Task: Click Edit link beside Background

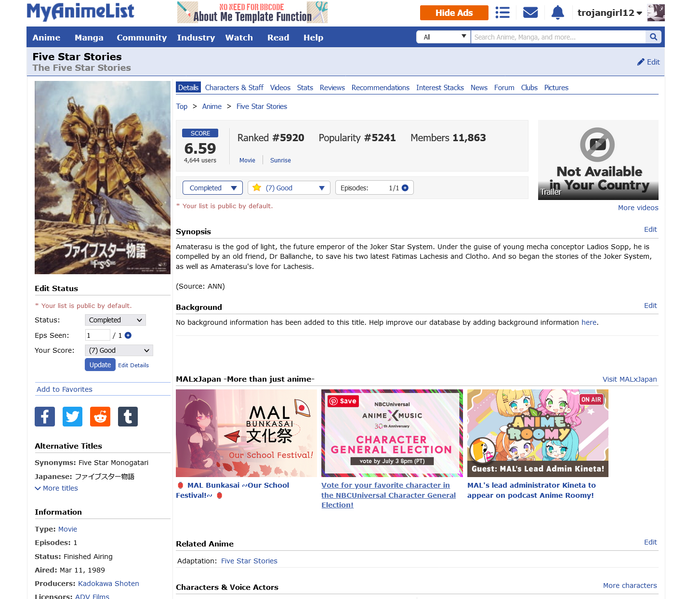Action: pyautogui.click(x=650, y=306)
